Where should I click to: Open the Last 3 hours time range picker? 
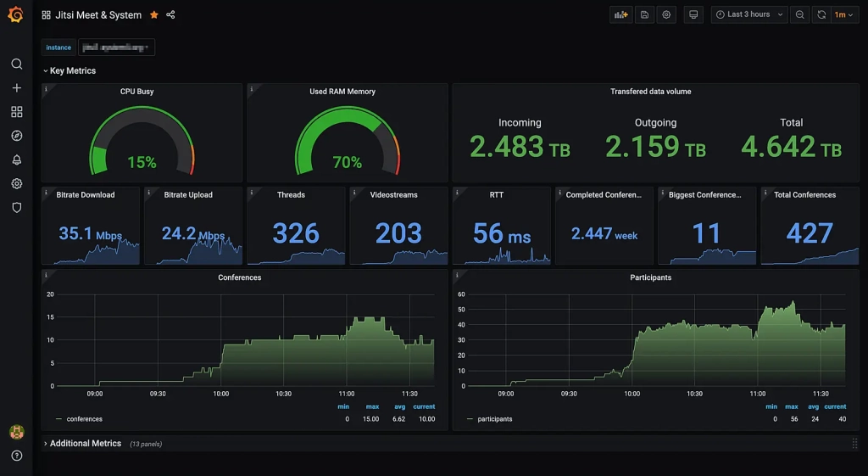point(749,14)
